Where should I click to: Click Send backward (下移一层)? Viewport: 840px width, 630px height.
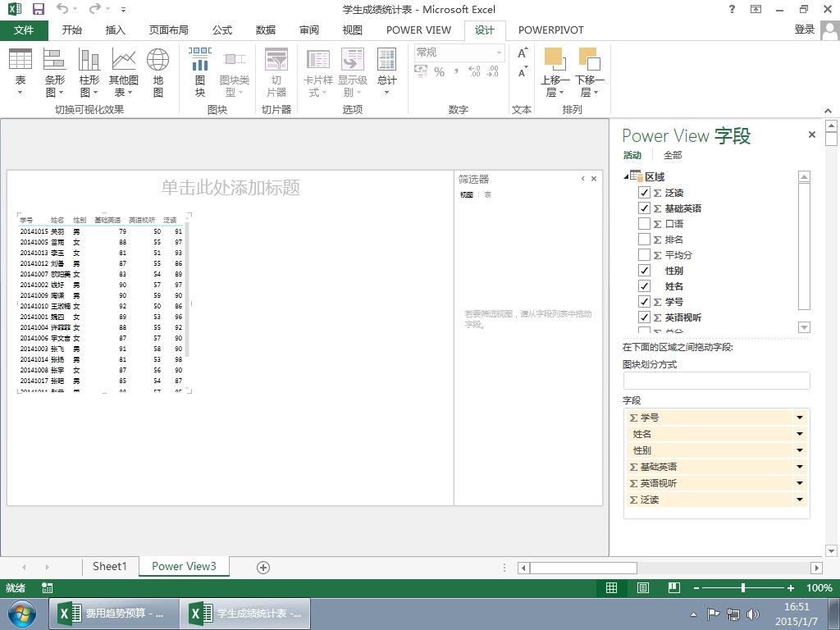(589, 72)
